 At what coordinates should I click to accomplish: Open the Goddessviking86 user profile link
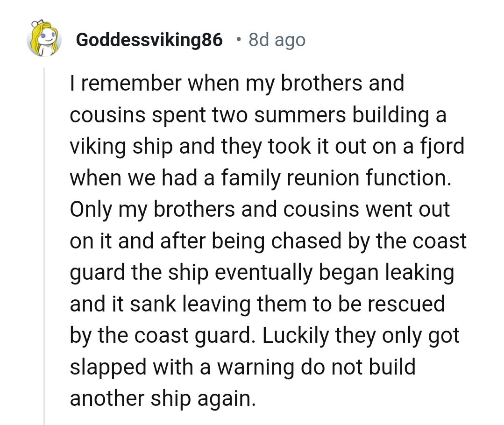click(x=149, y=40)
